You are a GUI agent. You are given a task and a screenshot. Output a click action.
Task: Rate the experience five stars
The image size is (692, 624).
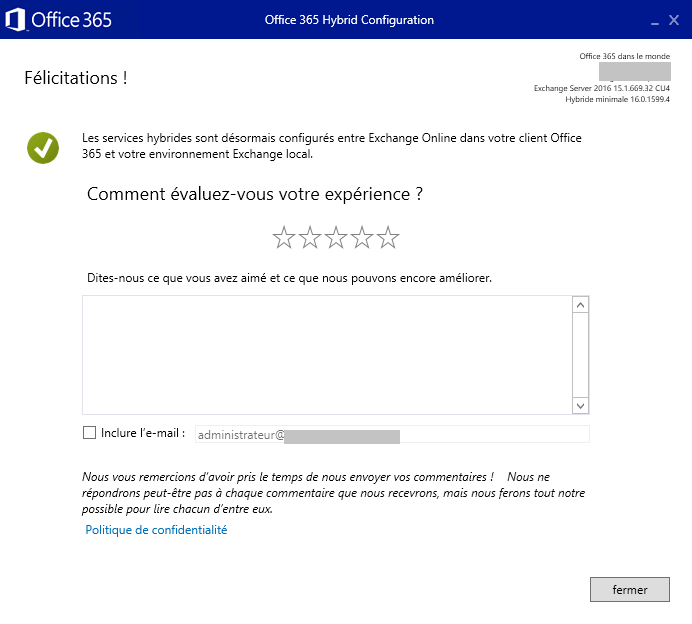click(x=388, y=238)
